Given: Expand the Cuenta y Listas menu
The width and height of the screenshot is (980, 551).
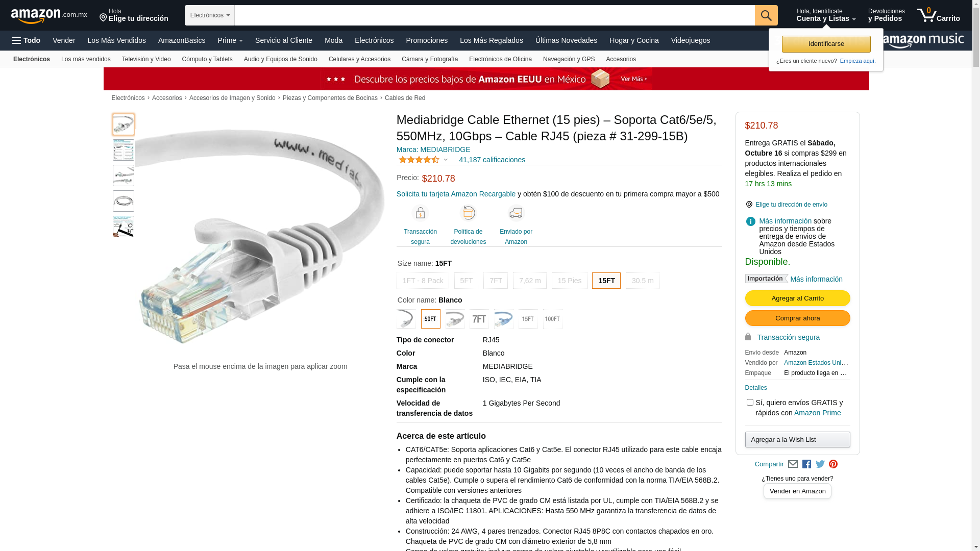Looking at the screenshot, I should click(826, 15).
